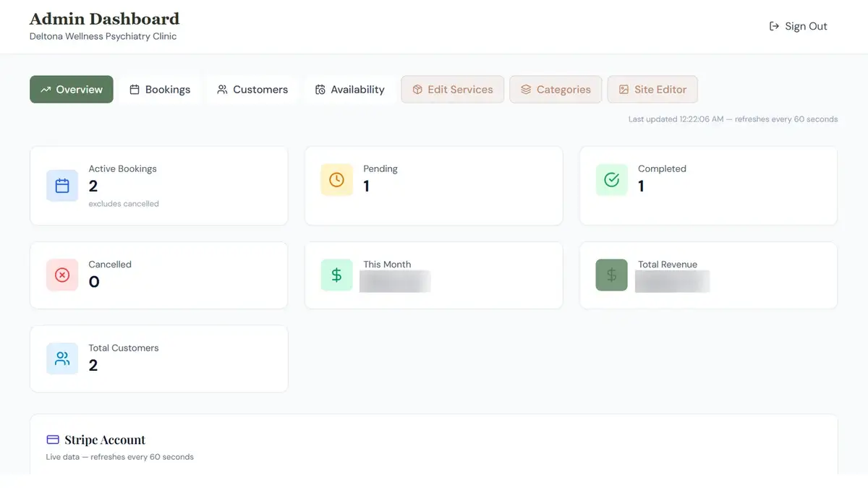The height and width of the screenshot is (488, 868).
Task: Click the Sign Out text label
Action: (x=807, y=26)
